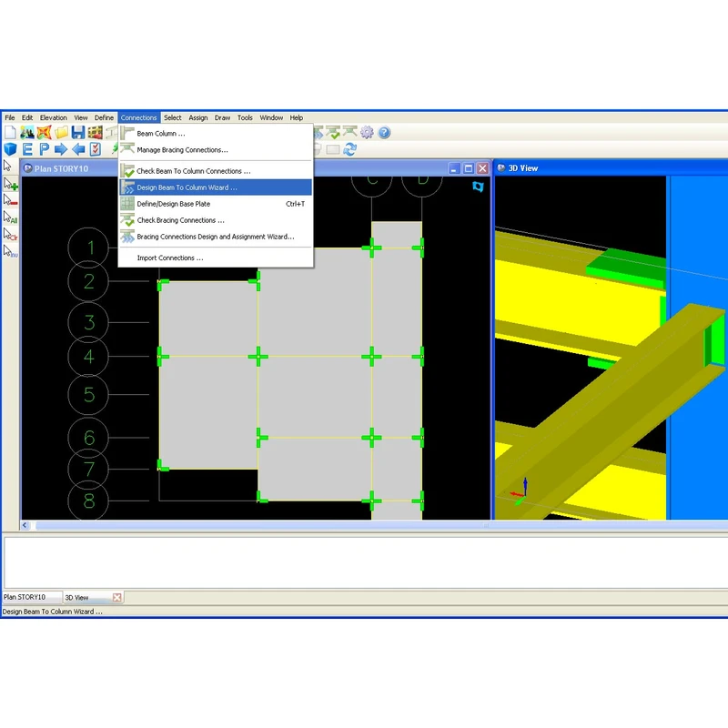The height and width of the screenshot is (728, 728).
Task: Open Define/Design Base Plate menu entry
Action: [173, 204]
